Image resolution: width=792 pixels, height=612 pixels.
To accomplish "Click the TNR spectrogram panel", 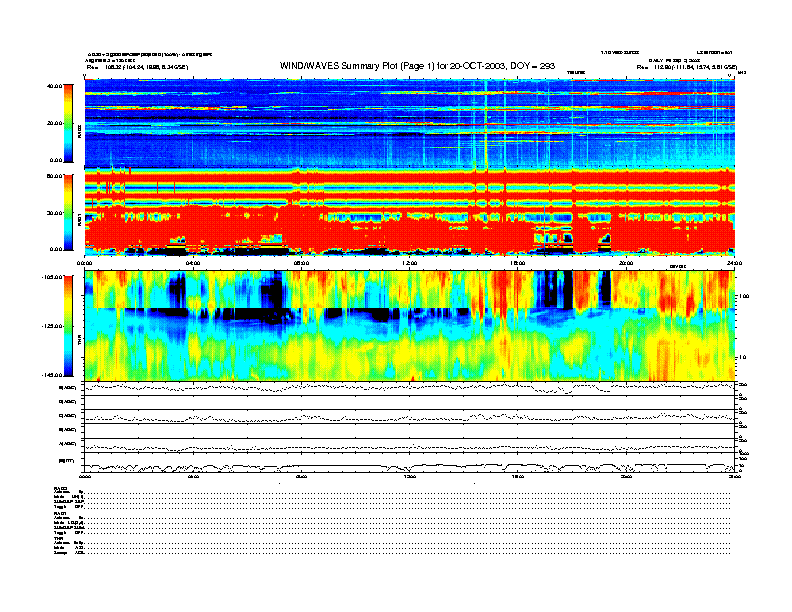I will 410,326.
